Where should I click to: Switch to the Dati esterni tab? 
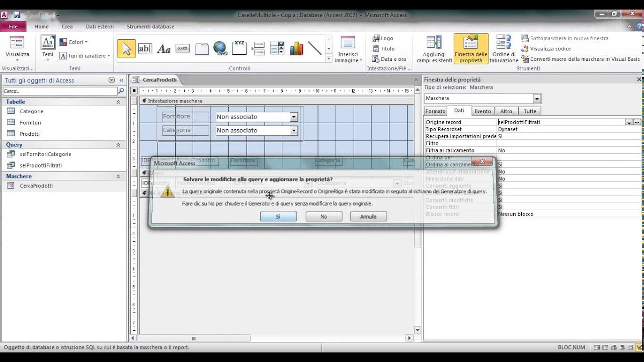pos(100,27)
